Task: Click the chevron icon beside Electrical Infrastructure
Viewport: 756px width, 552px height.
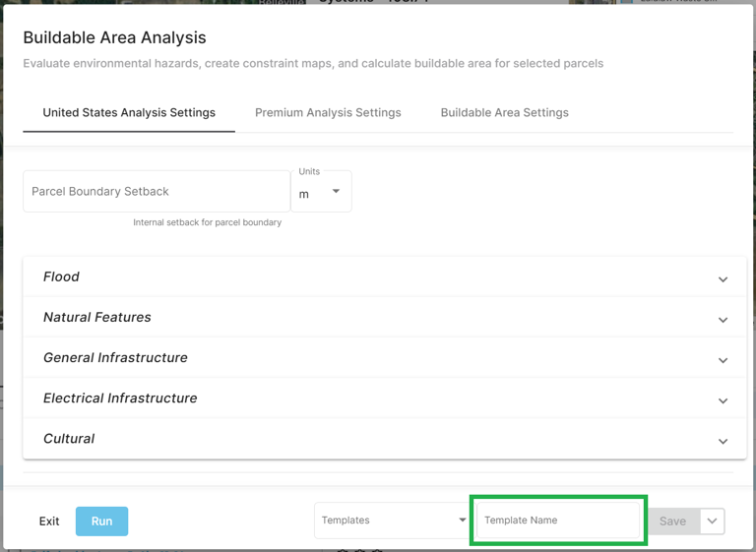Action: coord(723,400)
